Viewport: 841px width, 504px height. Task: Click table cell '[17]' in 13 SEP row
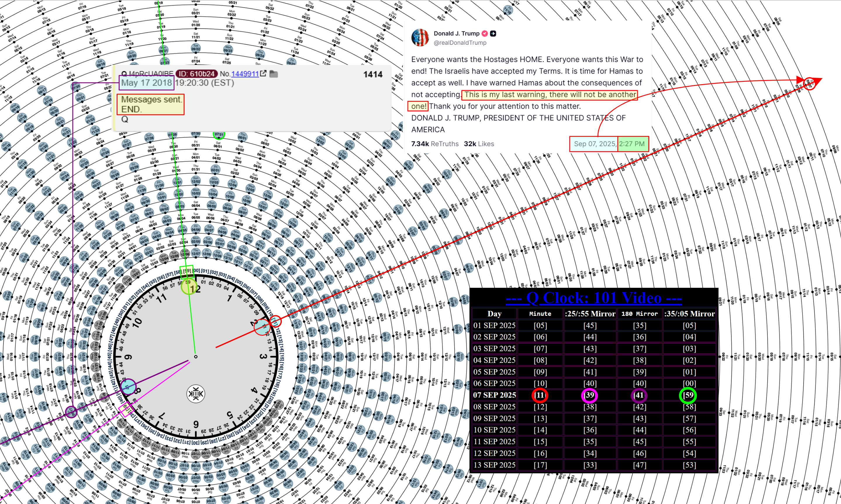click(540, 465)
